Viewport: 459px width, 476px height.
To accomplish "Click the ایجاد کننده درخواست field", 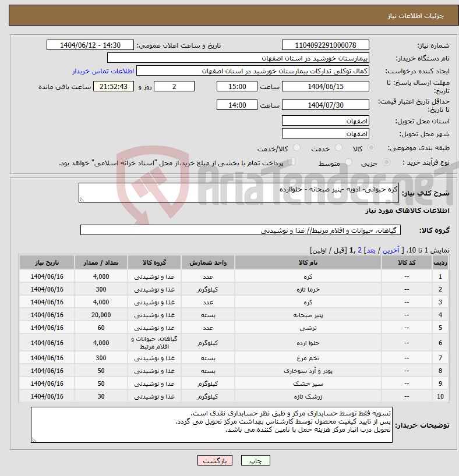I will click(253, 71).
